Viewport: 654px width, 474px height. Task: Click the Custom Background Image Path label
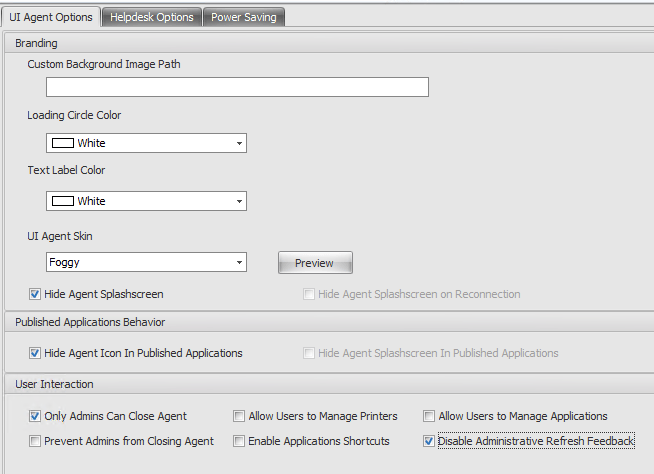(x=104, y=64)
